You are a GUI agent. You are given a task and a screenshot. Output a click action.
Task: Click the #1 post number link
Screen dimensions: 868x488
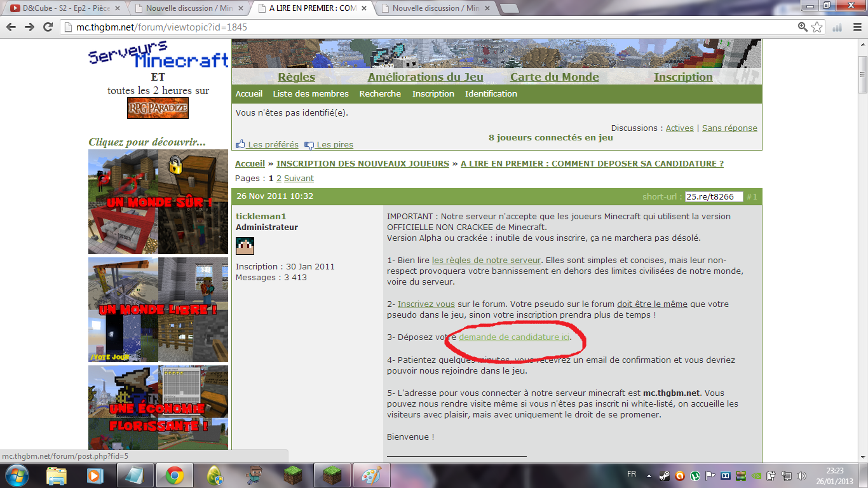pos(752,197)
